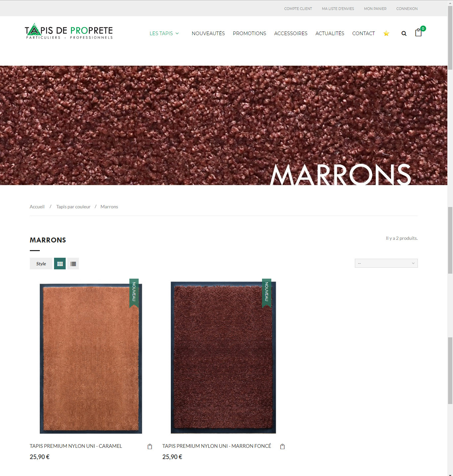Add Marron Foncé rug to cart icon
Screen dimensions: 453x476
pos(283,446)
